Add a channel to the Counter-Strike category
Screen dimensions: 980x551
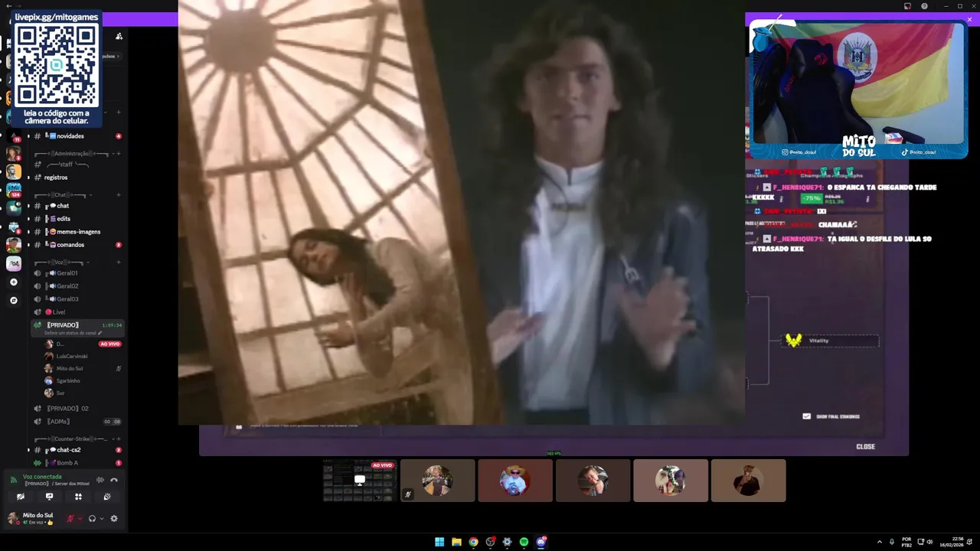pyautogui.click(x=118, y=439)
